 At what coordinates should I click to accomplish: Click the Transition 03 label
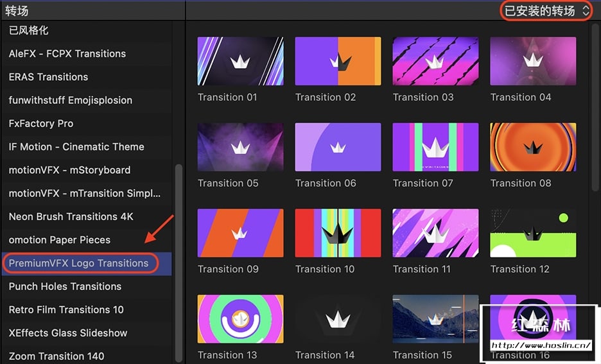click(423, 98)
